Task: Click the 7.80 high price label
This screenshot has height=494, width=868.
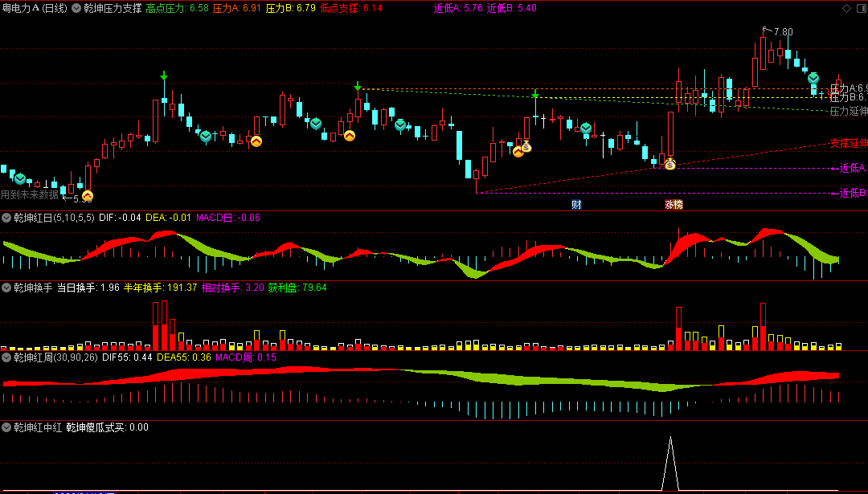Action: [x=783, y=32]
